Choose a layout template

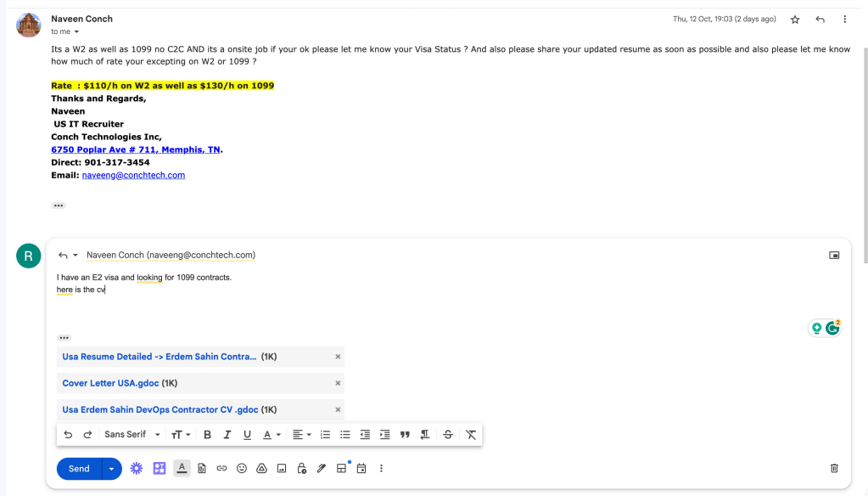pyautogui.click(x=342, y=469)
